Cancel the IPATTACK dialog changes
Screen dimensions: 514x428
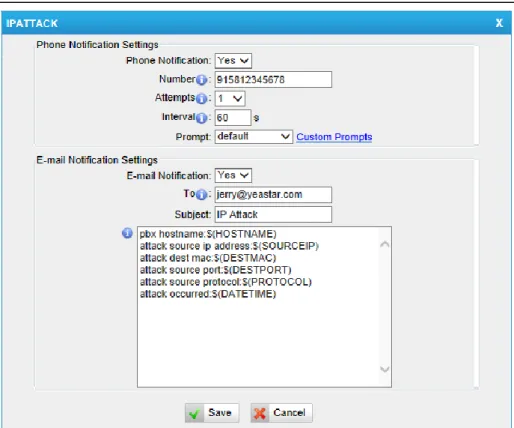[x=281, y=413]
